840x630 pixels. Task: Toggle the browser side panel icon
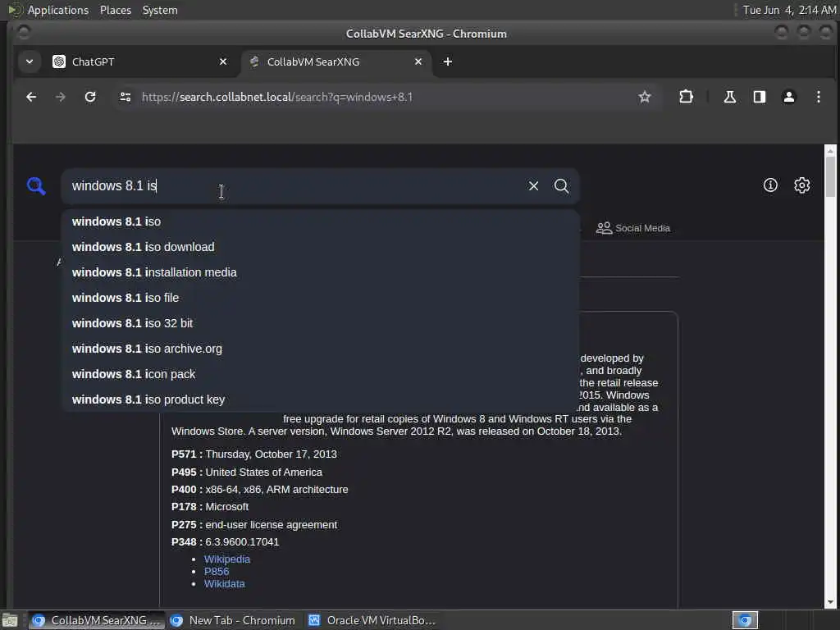[x=759, y=97]
